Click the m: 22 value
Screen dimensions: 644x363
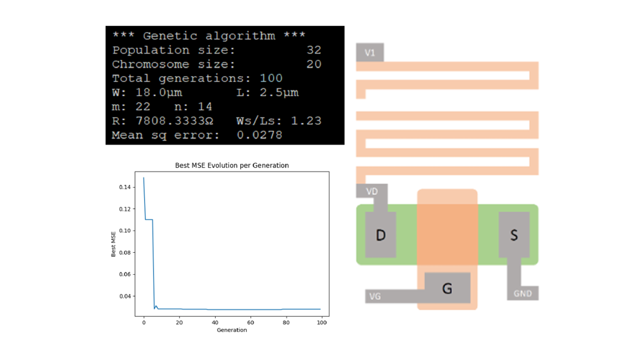coord(131,106)
